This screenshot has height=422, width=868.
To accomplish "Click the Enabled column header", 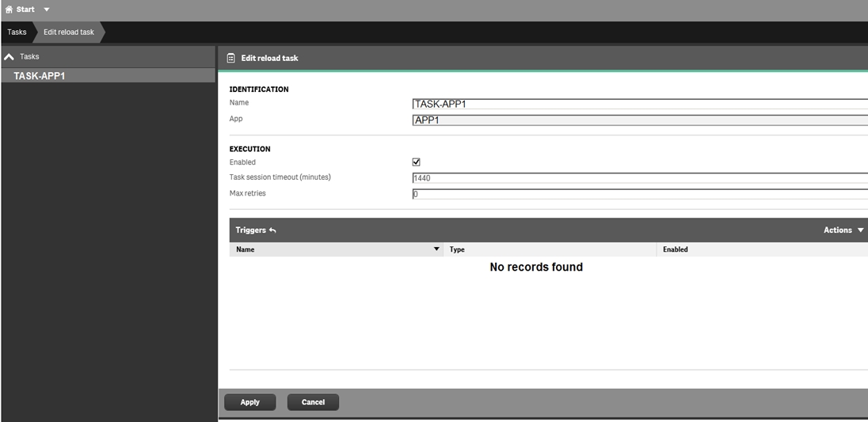I will click(675, 249).
